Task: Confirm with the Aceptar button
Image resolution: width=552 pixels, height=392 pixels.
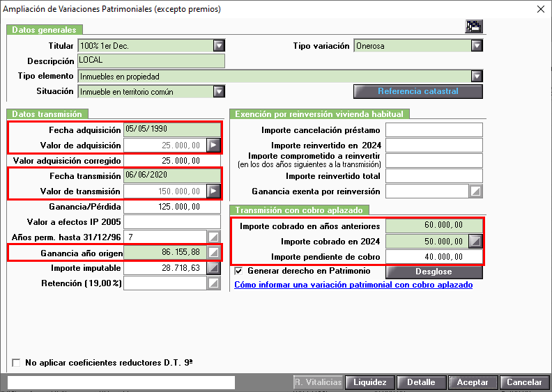Action: [473, 382]
